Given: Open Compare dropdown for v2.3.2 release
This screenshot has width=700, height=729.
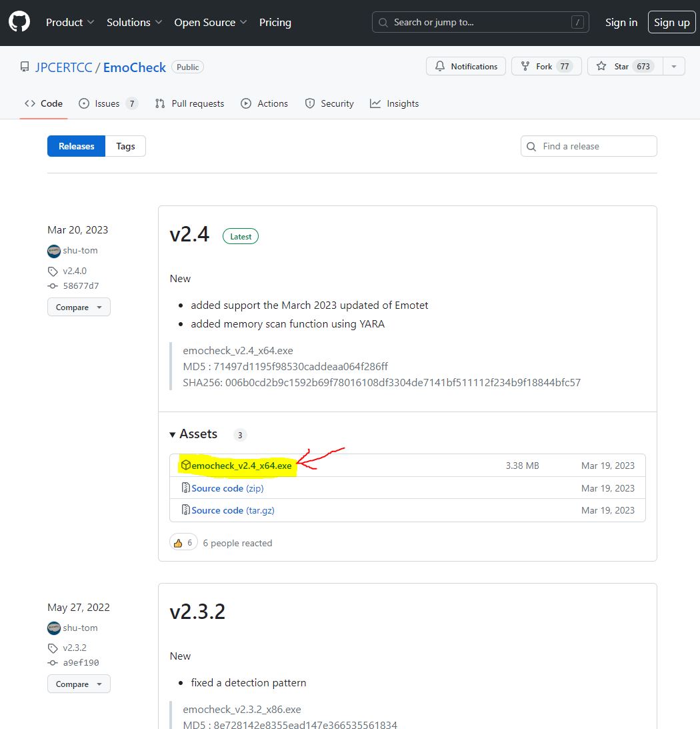Looking at the screenshot, I should point(79,684).
